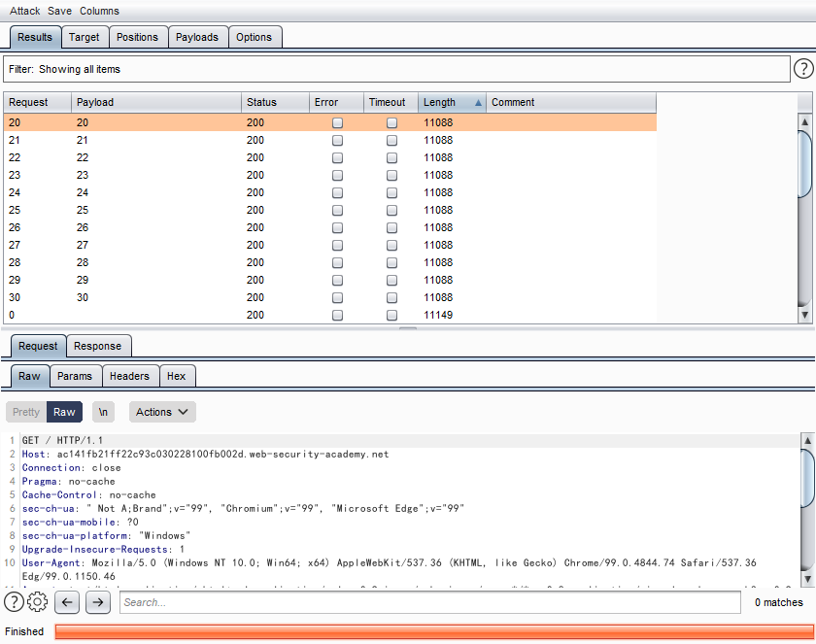816x644 pixels.
Task: Open the Attack menu
Action: coord(23,11)
